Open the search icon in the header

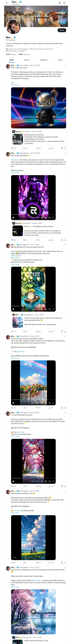click(x=64, y=3)
